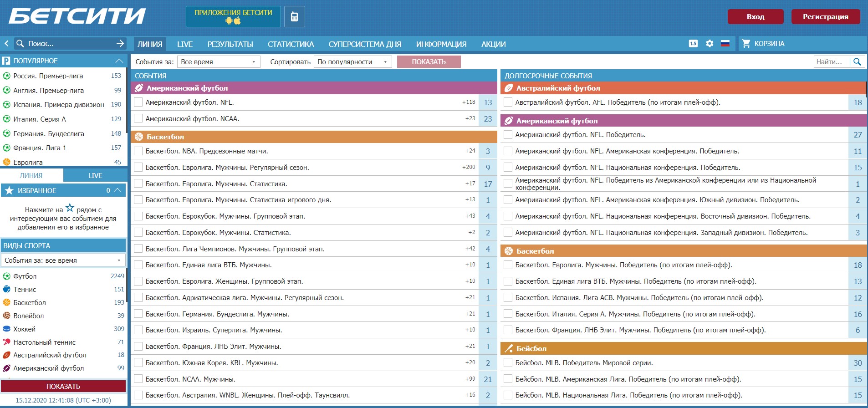Open События за Все время dropdown
The height and width of the screenshot is (408, 868).
pos(219,61)
